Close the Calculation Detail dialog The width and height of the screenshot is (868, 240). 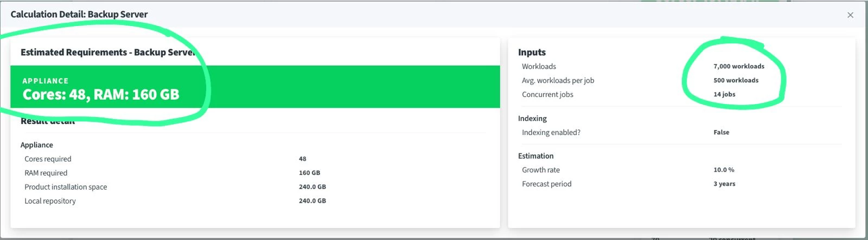click(x=850, y=15)
